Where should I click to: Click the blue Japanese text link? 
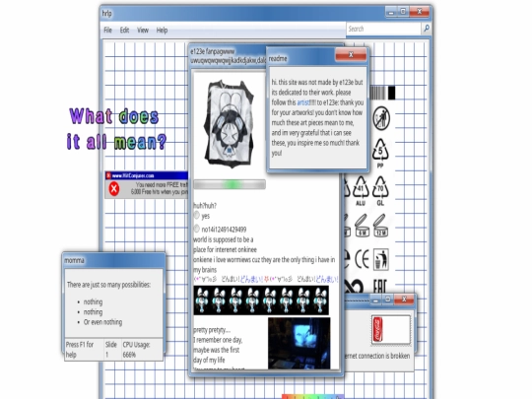(x=251, y=279)
